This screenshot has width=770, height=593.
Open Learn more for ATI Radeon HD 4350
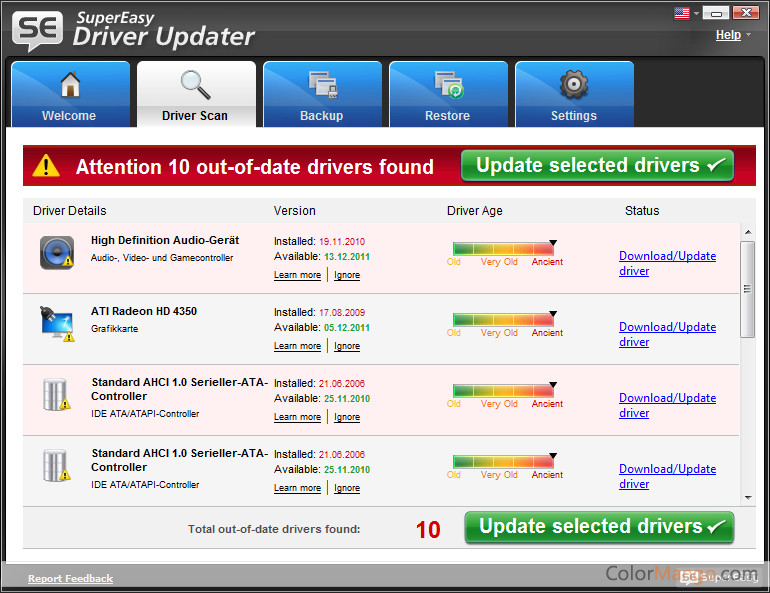click(x=297, y=346)
